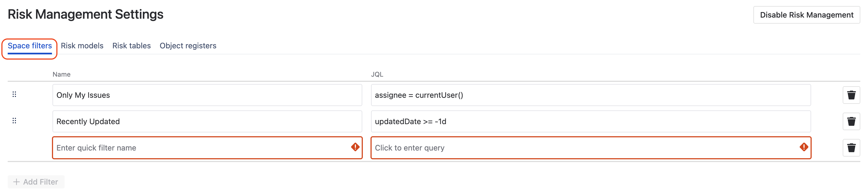The image size is (868, 195).
Task: Click the Enter quick filter name field
Action: click(207, 147)
